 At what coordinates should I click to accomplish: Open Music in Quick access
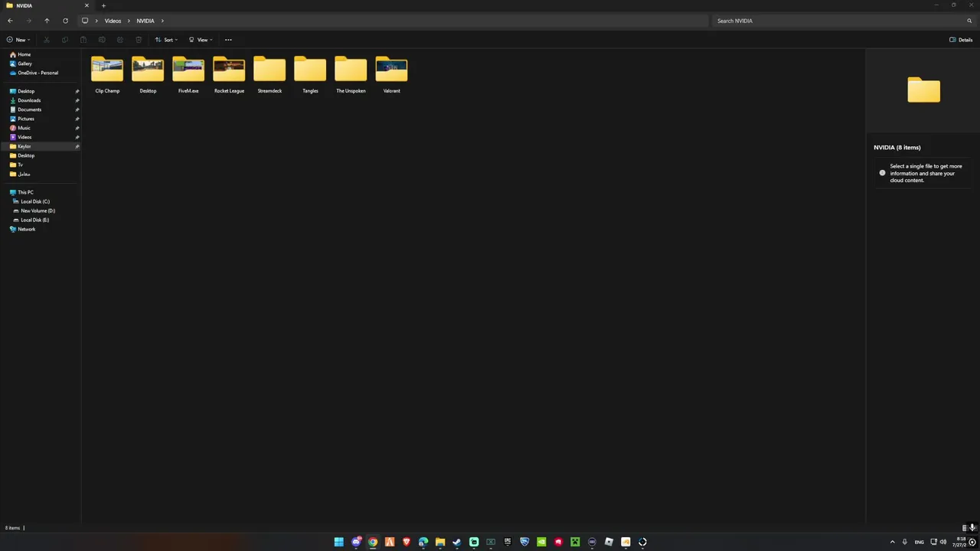click(24, 128)
